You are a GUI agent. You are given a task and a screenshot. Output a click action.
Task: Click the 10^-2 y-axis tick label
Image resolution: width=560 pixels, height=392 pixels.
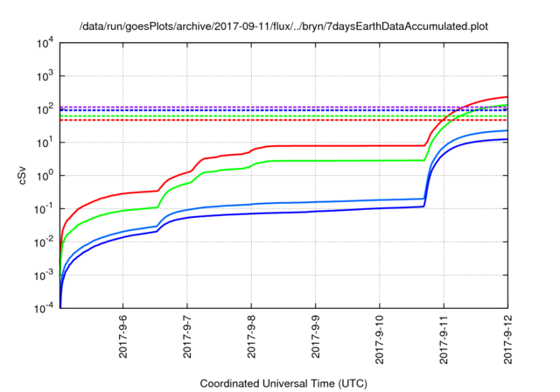click(44, 242)
